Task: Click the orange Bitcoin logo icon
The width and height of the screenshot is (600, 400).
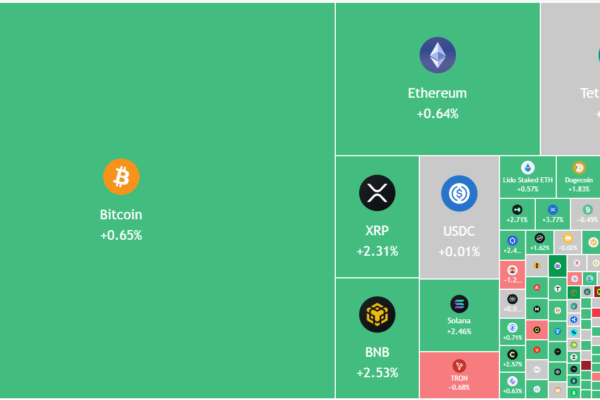Action: click(x=121, y=177)
